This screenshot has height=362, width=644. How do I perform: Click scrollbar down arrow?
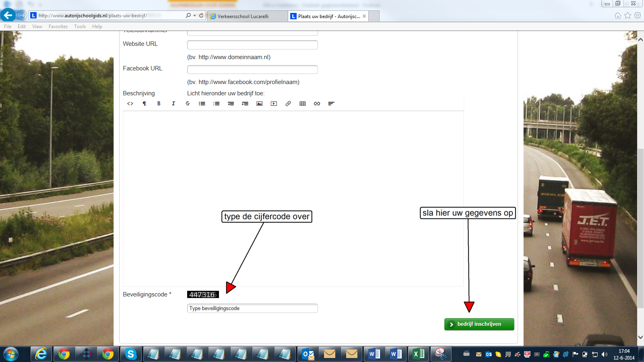[640, 337]
